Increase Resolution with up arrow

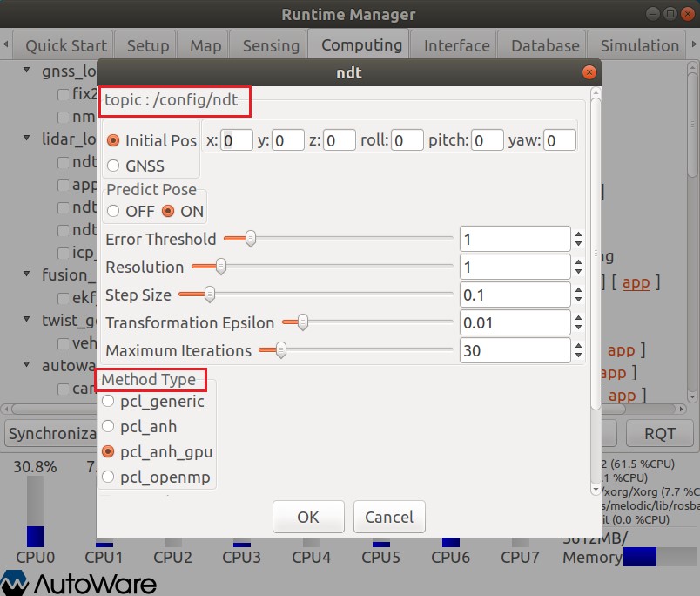[579, 261]
